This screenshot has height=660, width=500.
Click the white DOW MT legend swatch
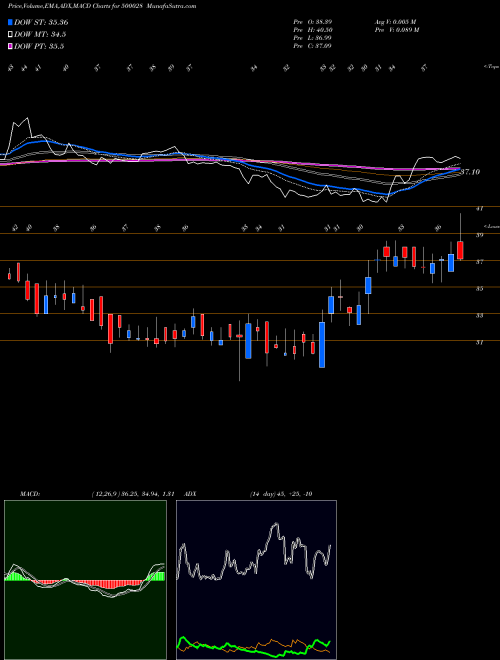click(x=10, y=35)
